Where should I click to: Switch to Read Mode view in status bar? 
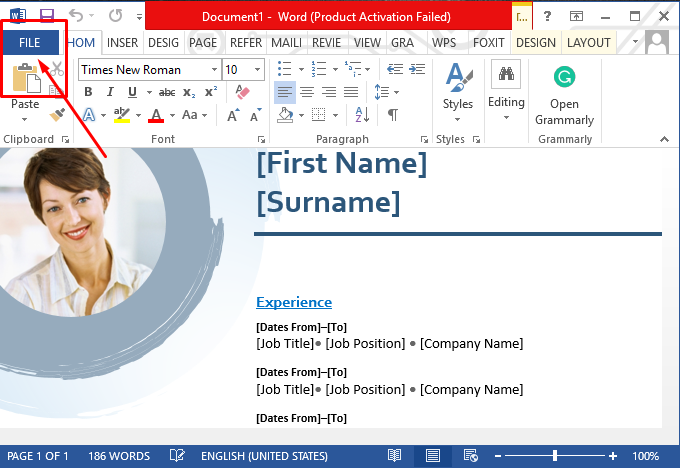click(395, 456)
